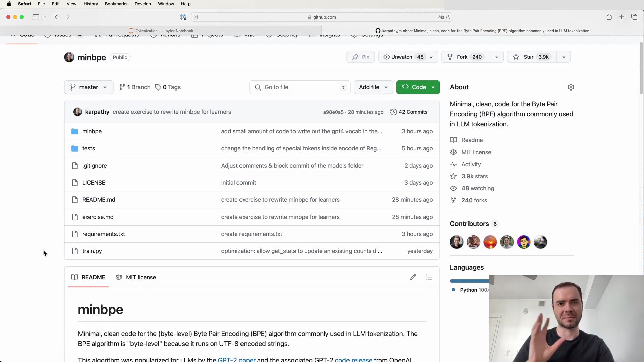This screenshot has width=644, height=362.
Task: Click the eye icon beside 48 watching
Action: (453, 188)
